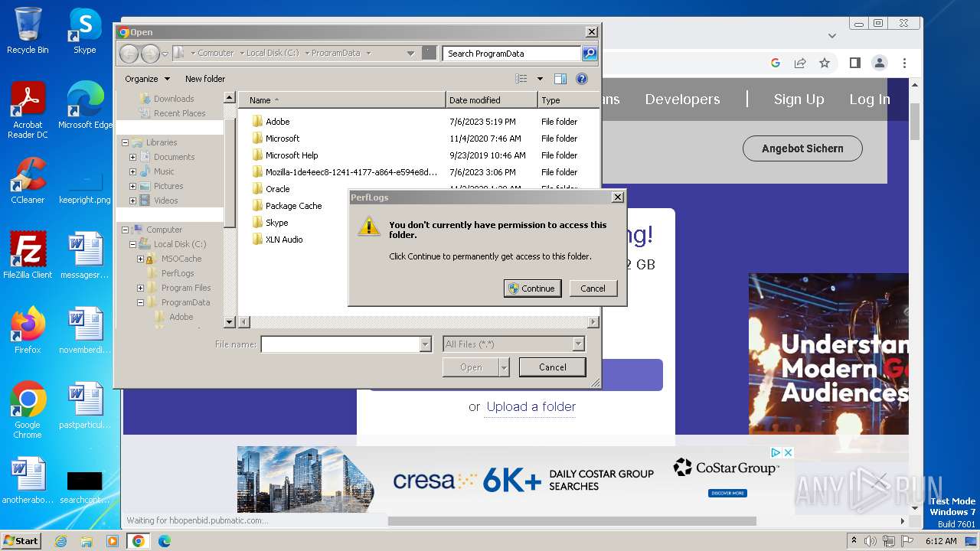The image size is (980, 551).
Task: Click the Back navigation arrow
Action: 129,54
